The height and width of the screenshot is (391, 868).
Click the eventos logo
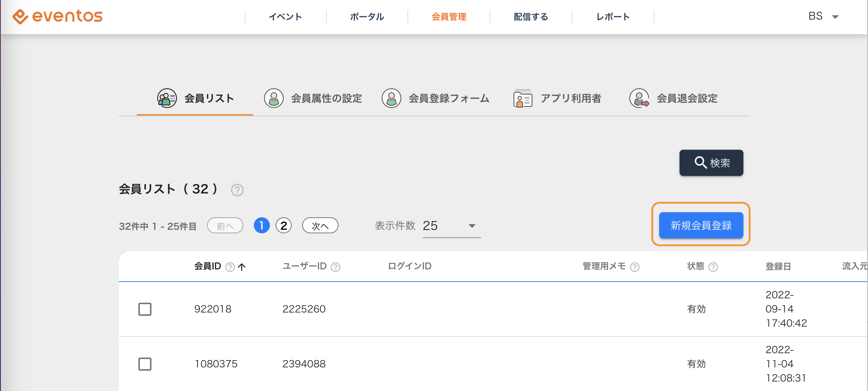(x=57, y=16)
